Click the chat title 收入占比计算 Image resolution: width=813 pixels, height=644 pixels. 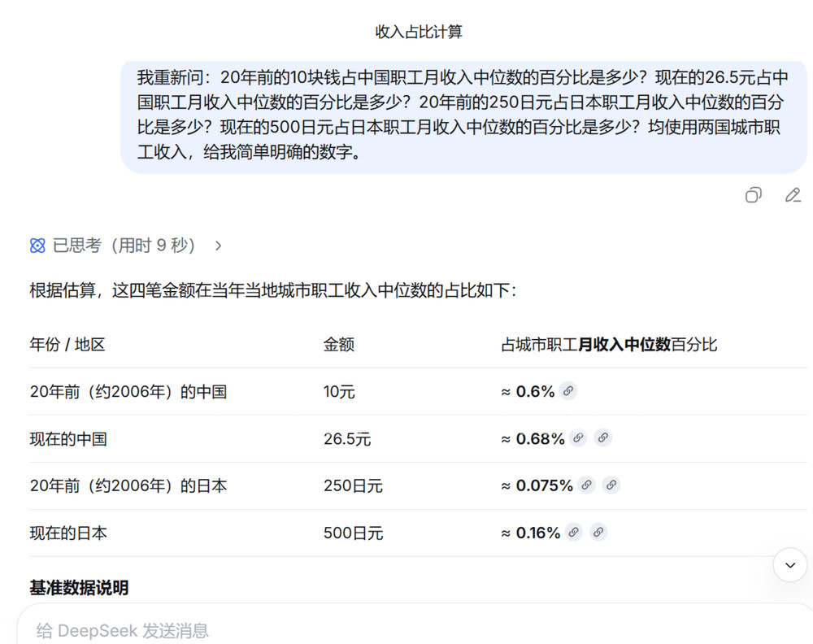[419, 33]
